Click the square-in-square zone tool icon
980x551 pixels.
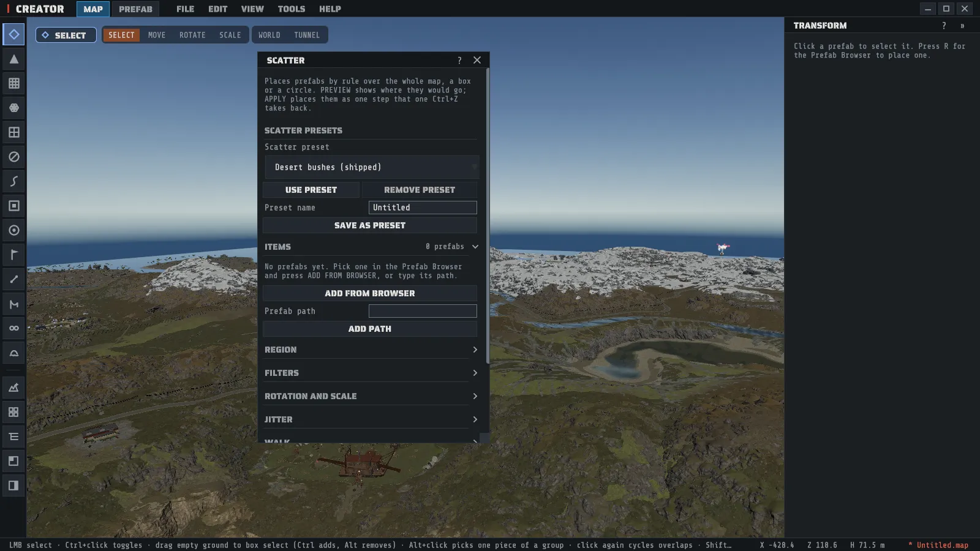13,206
